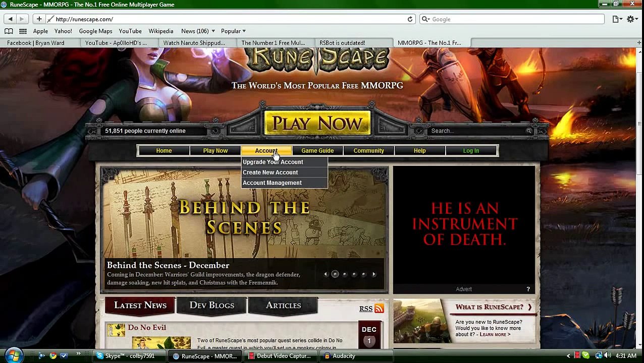
Task: Click the RSS text link
Action: tap(366, 309)
